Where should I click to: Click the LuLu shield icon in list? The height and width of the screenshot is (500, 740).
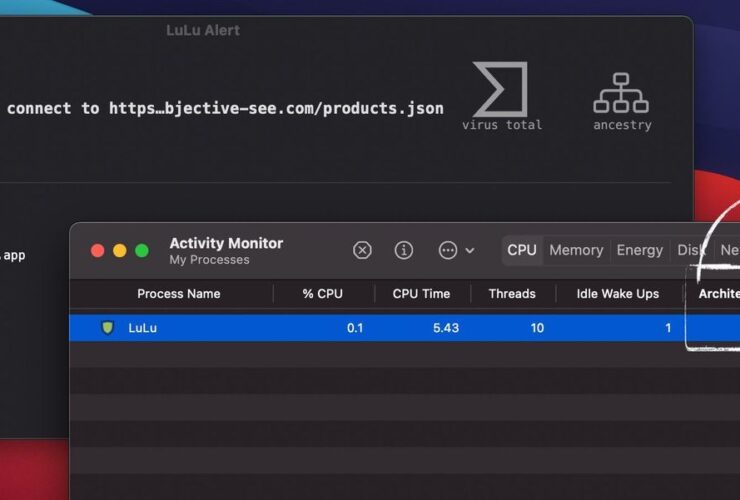[108, 328]
